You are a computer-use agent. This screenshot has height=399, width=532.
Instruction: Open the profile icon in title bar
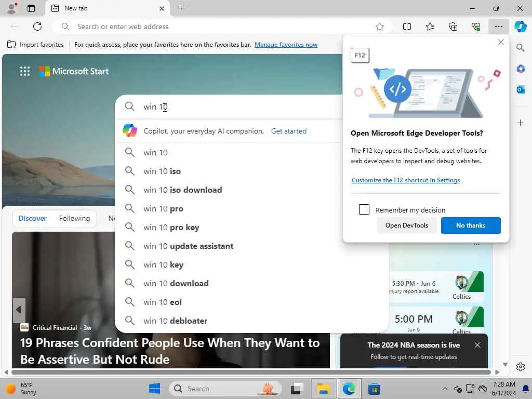click(x=12, y=8)
